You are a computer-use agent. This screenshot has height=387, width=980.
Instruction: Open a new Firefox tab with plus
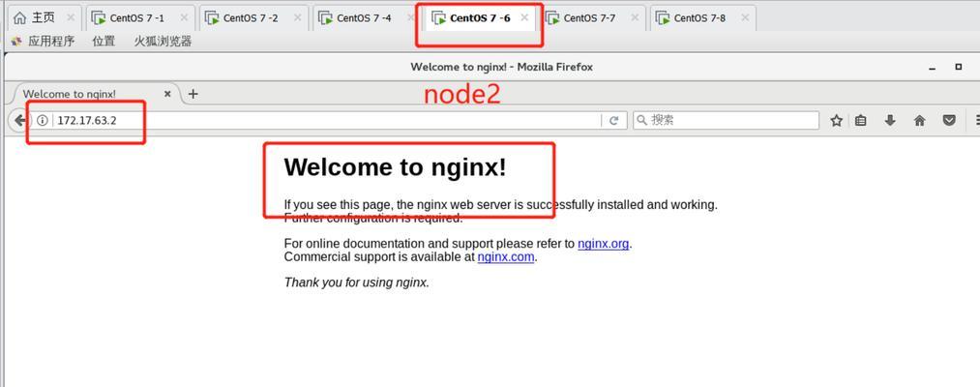pyautogui.click(x=193, y=94)
